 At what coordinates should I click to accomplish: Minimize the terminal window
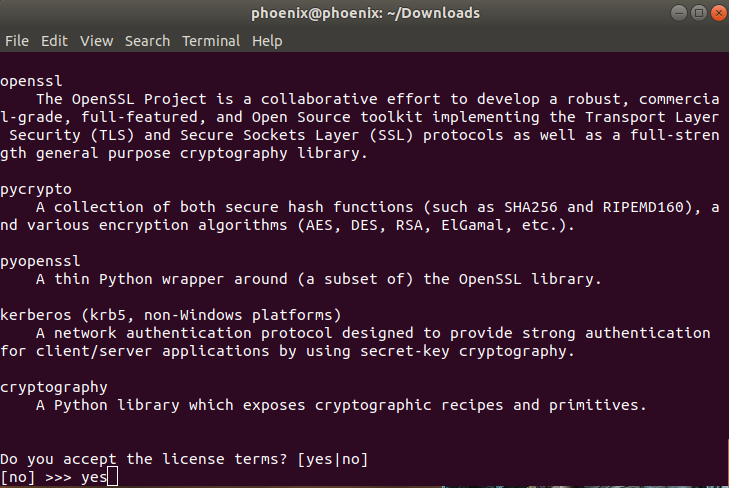click(678, 13)
